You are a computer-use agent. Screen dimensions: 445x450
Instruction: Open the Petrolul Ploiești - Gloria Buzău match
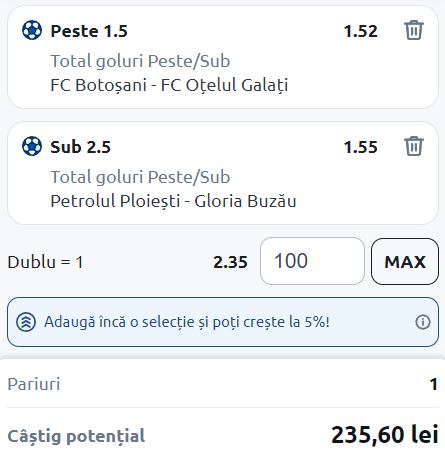click(x=173, y=201)
